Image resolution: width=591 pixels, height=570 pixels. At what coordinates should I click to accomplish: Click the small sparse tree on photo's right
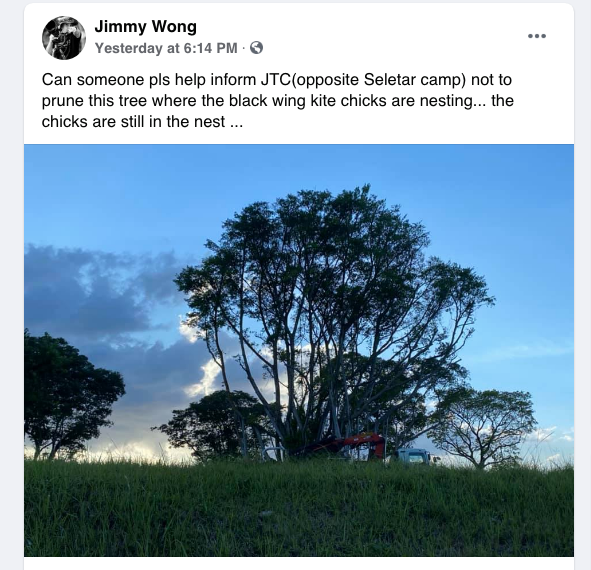[482, 426]
